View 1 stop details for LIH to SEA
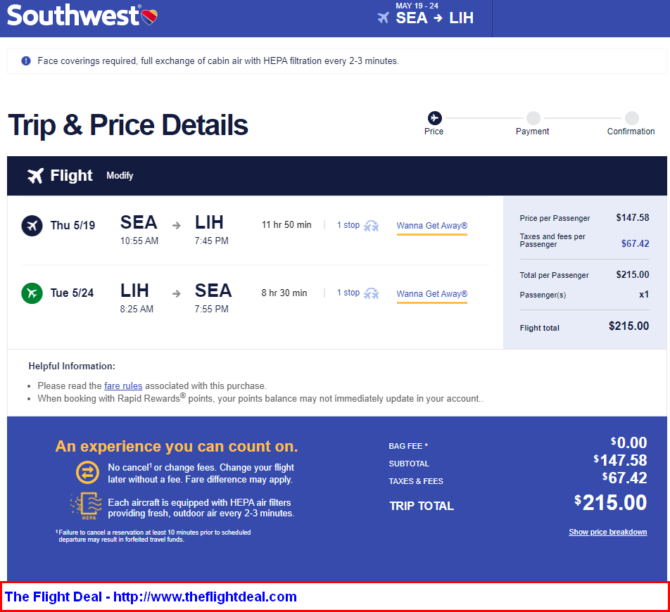 point(348,293)
